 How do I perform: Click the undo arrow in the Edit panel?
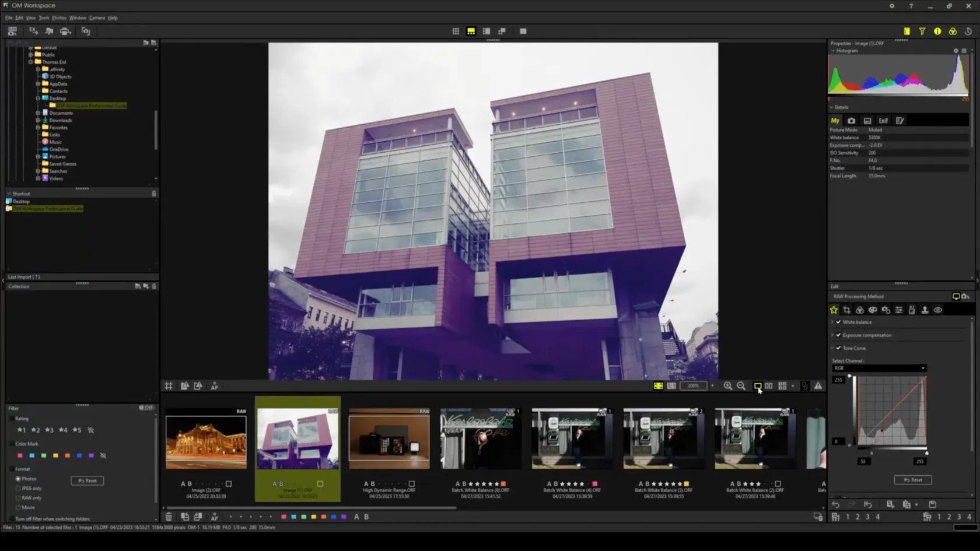point(835,504)
